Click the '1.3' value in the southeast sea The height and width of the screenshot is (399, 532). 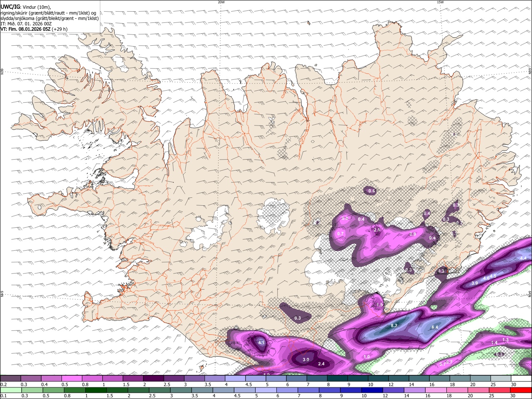505,340
